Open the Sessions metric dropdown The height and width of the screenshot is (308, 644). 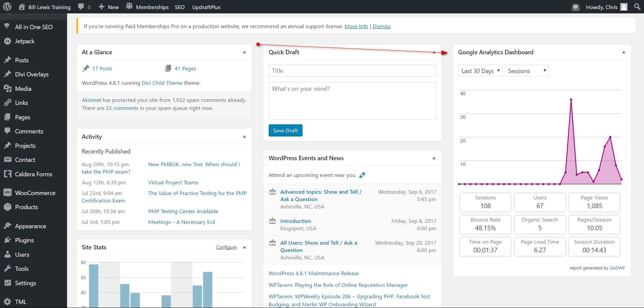[x=527, y=71]
